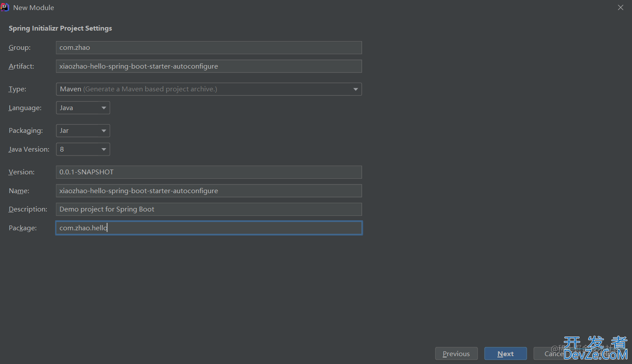Open the Language dropdown showing Java
The image size is (632, 364).
83,108
